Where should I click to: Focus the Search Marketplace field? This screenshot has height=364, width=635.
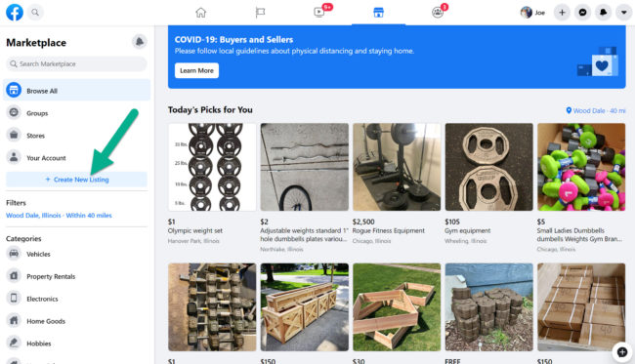click(x=76, y=63)
